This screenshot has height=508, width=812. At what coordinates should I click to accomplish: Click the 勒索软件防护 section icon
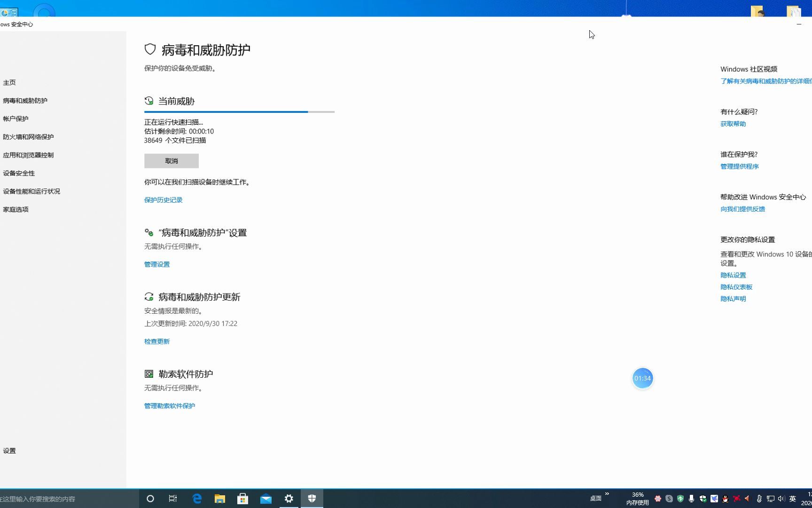click(x=149, y=374)
